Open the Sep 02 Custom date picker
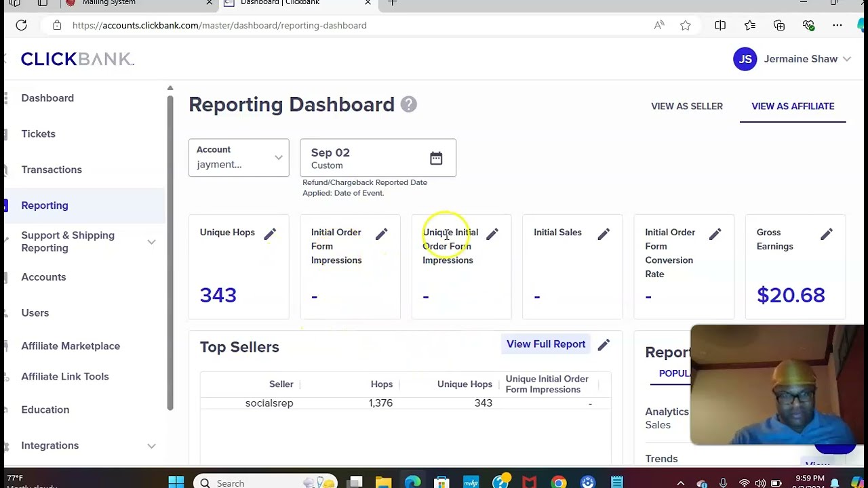Screen dimensions: 868x488 pos(378,158)
